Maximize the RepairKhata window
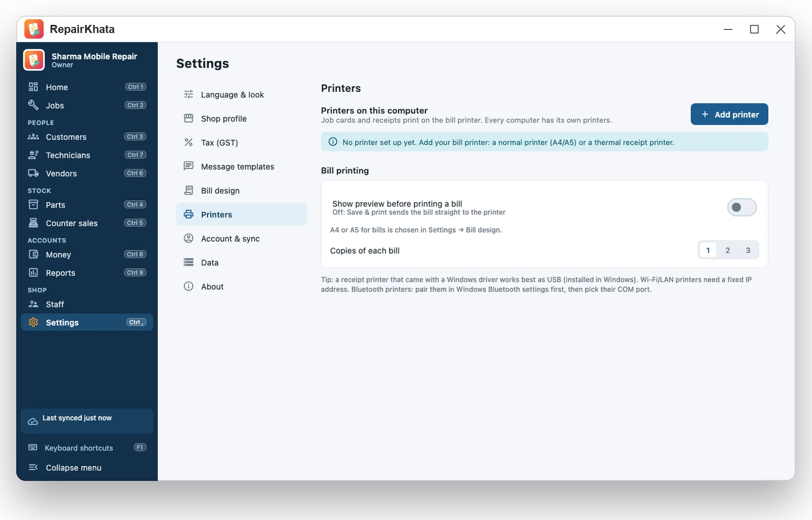This screenshot has width=812, height=520. point(754,29)
